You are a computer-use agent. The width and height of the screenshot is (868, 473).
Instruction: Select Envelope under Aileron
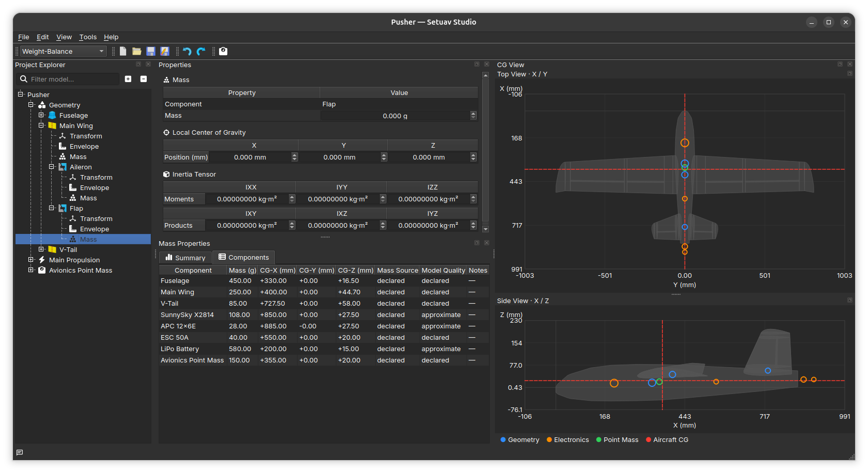(95, 187)
